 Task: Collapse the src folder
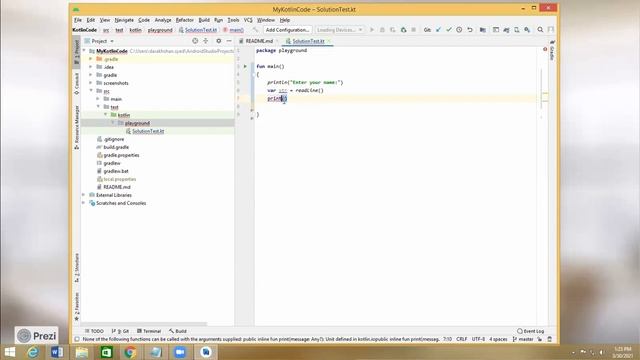(91, 91)
